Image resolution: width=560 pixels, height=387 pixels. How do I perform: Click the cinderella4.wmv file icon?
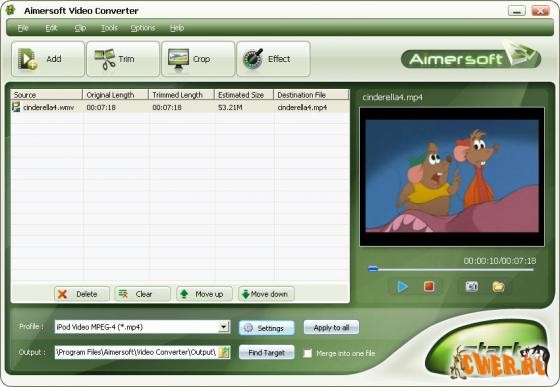pyautogui.click(x=16, y=107)
